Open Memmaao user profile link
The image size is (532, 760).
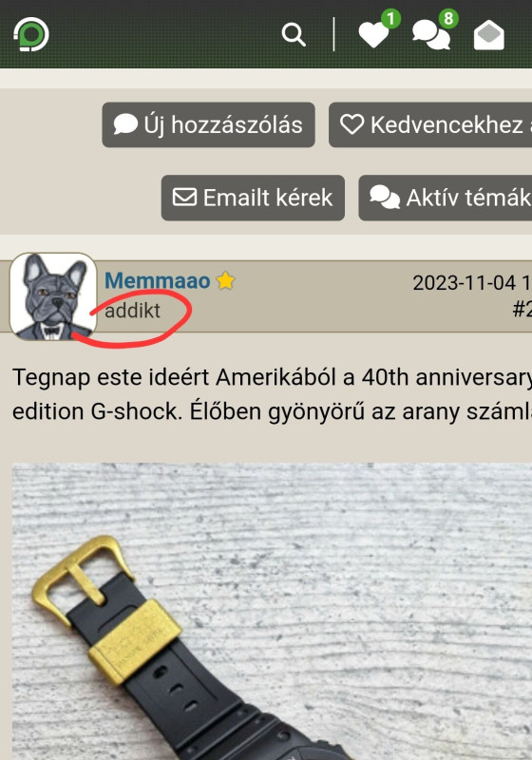(x=158, y=280)
